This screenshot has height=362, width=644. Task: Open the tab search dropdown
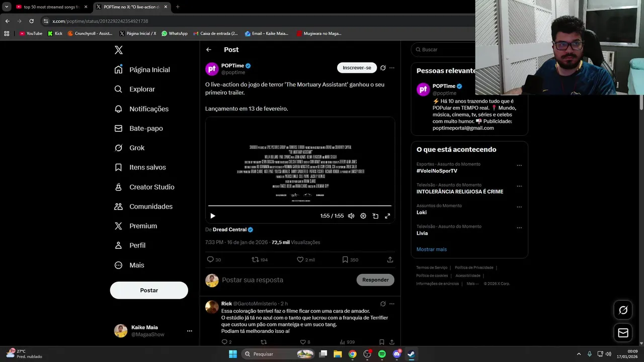tap(7, 7)
